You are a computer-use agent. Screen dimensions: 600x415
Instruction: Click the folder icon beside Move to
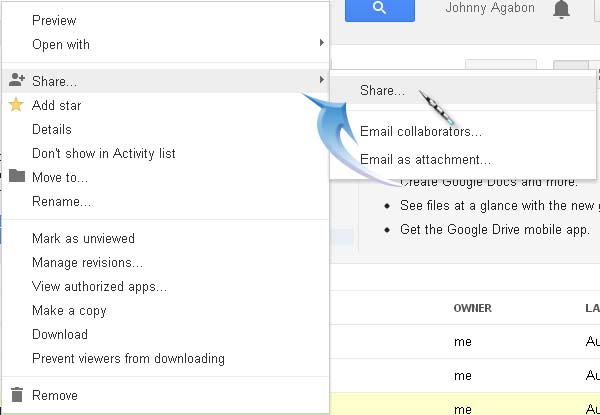(16, 177)
